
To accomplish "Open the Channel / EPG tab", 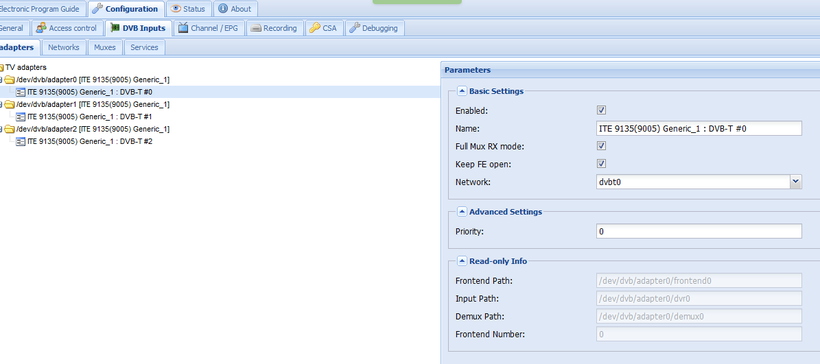I will (209, 28).
